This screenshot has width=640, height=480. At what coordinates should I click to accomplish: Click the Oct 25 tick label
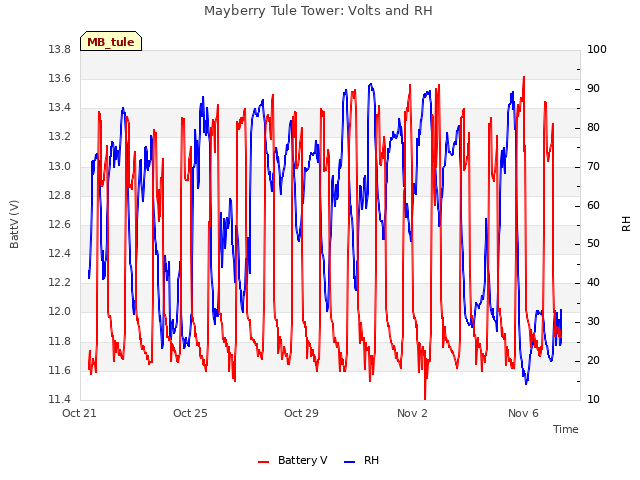pos(190,413)
